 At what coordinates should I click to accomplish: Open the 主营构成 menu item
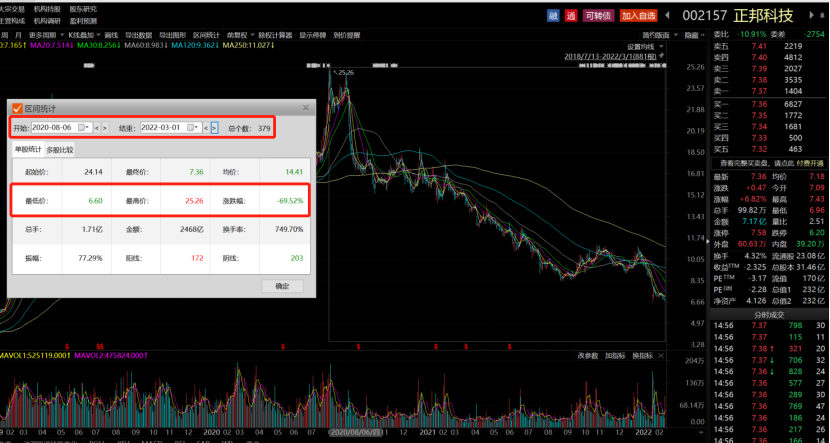(12, 21)
